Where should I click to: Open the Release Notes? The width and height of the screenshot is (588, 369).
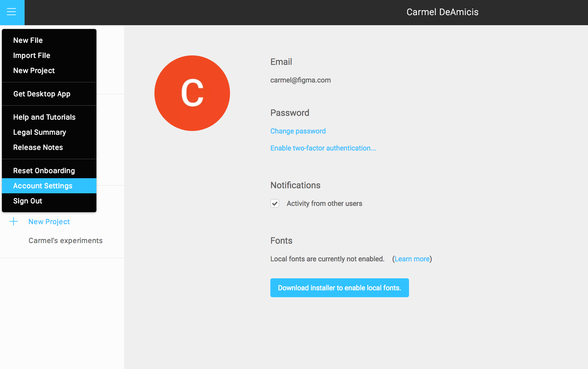[38, 147]
